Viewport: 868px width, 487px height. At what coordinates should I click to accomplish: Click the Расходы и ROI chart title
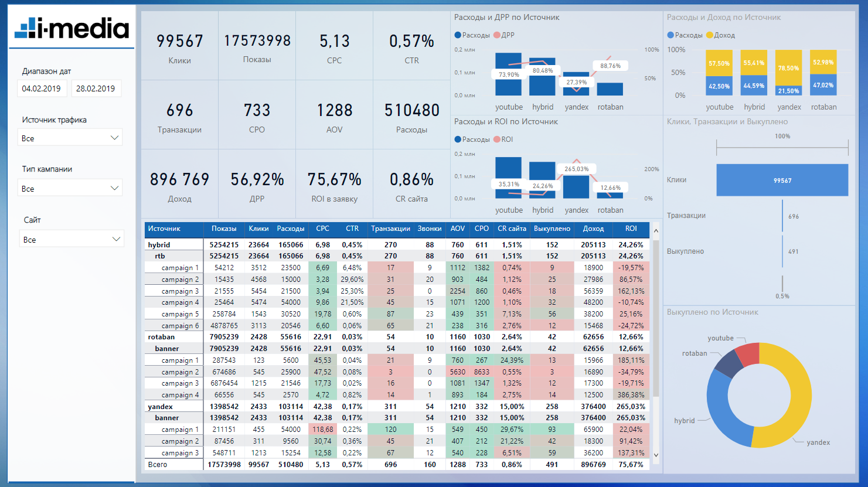506,122
